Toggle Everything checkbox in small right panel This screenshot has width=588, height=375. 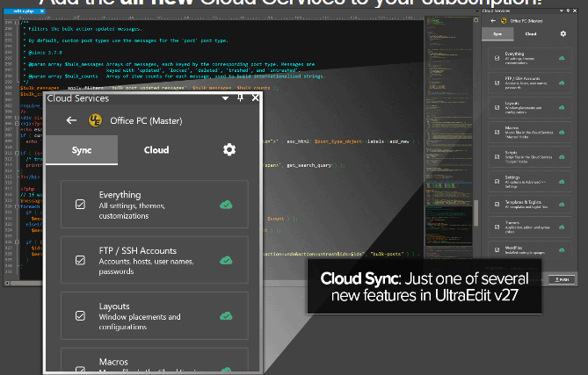click(497, 58)
